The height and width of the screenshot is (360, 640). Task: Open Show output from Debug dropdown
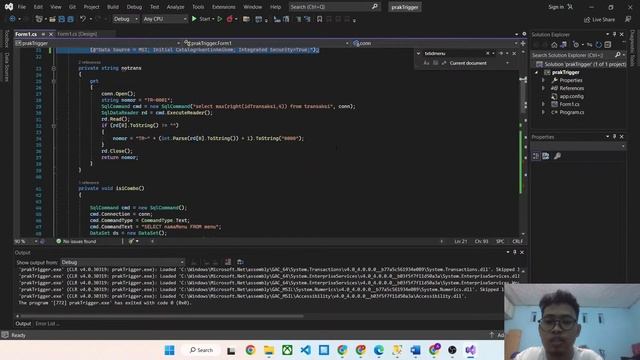point(122,262)
